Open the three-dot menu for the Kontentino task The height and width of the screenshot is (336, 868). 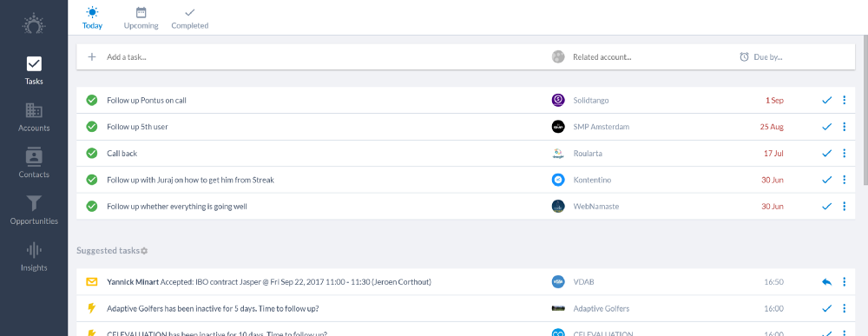(845, 180)
